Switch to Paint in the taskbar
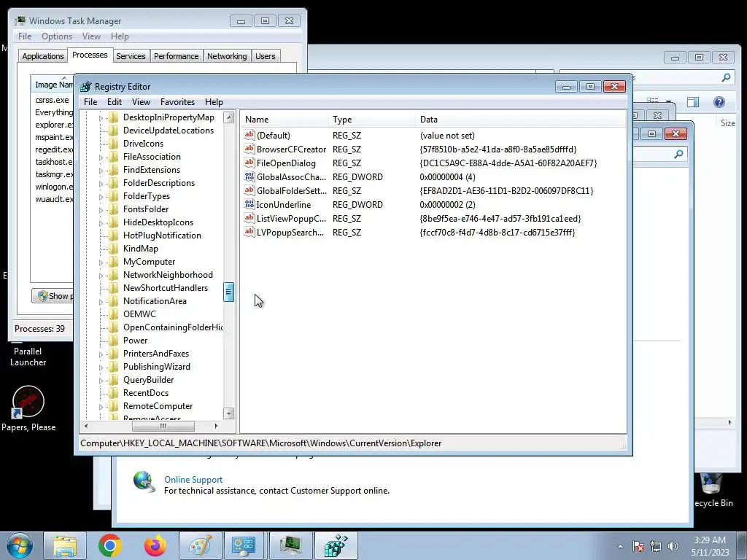 (x=201, y=545)
